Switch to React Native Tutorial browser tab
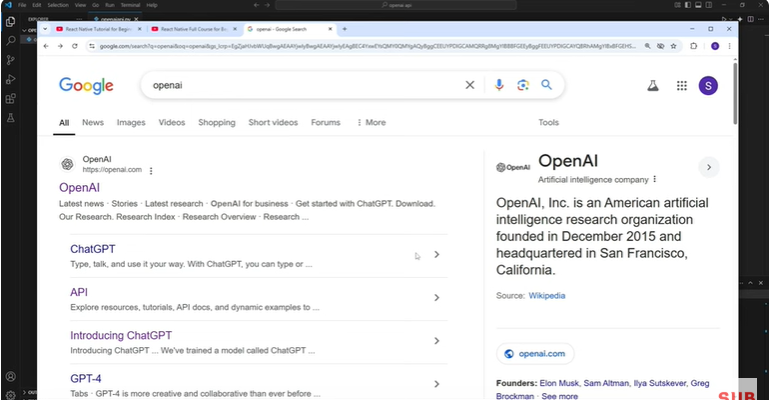Screen dimensions: 770x400 coord(98,29)
